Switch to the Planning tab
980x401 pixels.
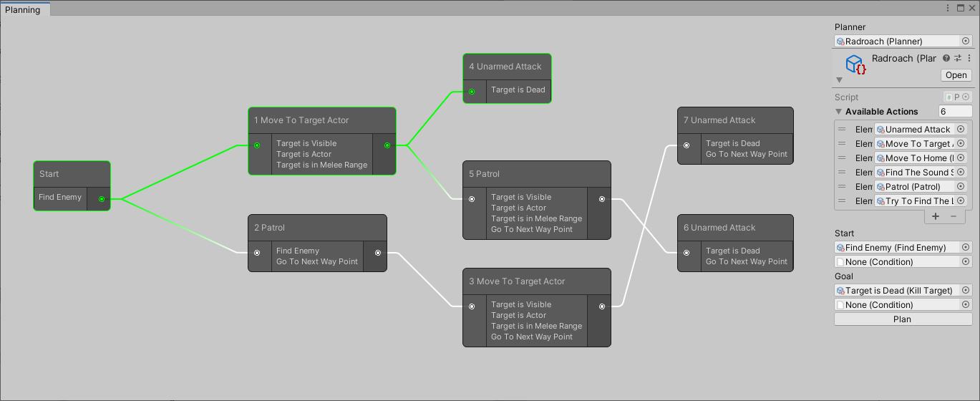[x=24, y=9]
